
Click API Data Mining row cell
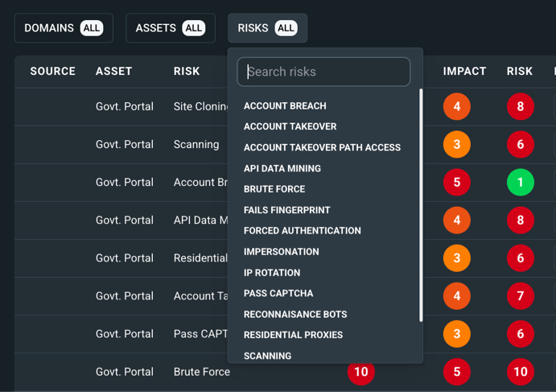click(x=200, y=220)
